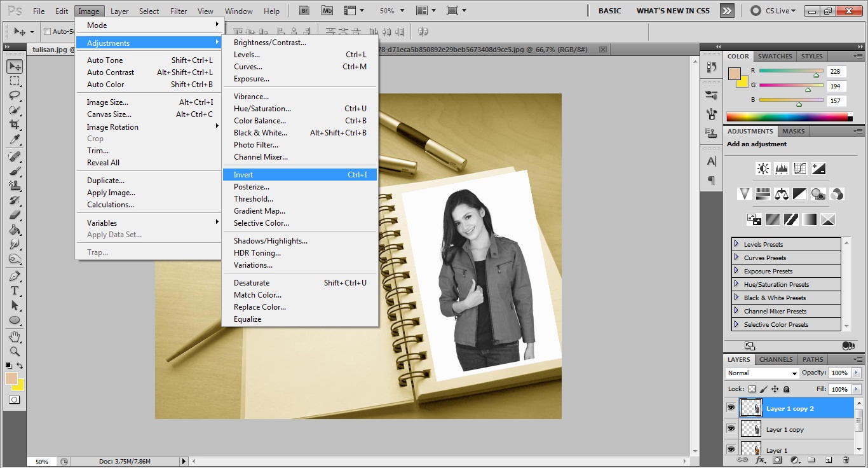Activate the Zoom magnifier tool
868x468 pixels.
15,351
